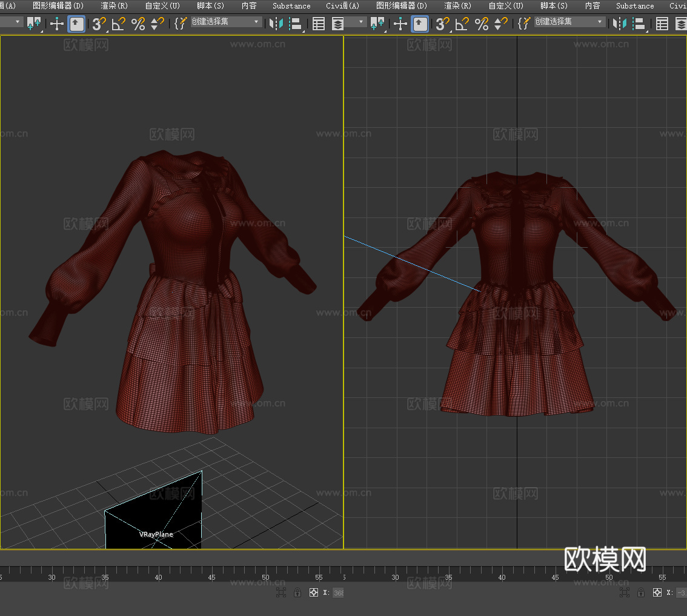Select and Manipulate tool, right window
The width and height of the screenshot is (687, 616).
pyautogui.click(x=400, y=24)
